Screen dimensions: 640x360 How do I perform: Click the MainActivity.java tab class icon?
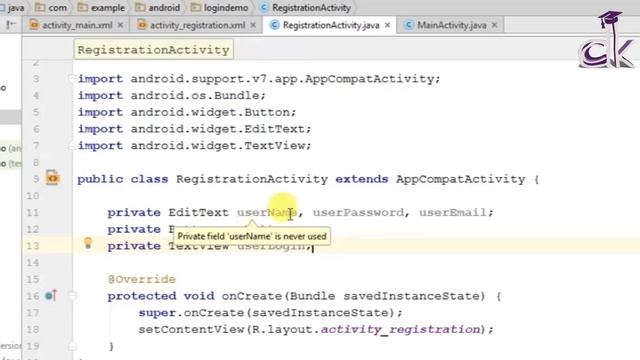click(408, 25)
